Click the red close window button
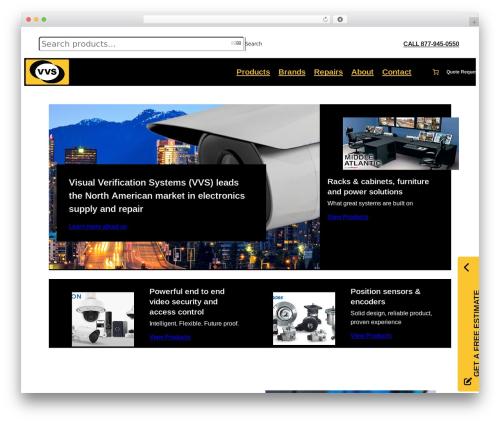 (x=29, y=20)
